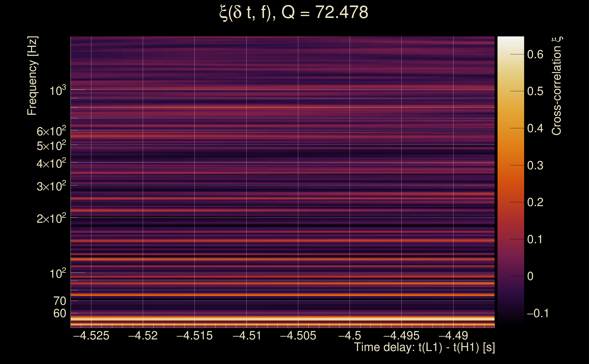Click the 70 Hz frequency tick label
The height and width of the screenshot is (364, 589).
coord(59,301)
